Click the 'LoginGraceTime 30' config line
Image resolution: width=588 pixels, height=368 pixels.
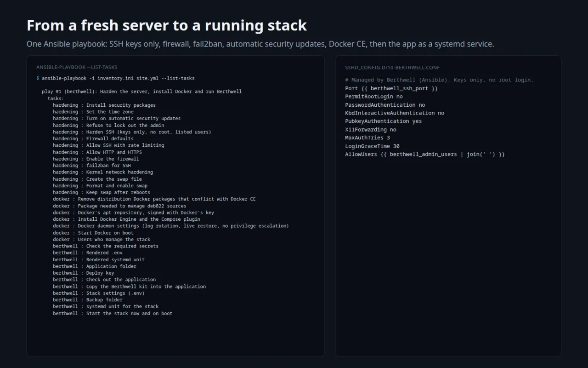click(372, 146)
